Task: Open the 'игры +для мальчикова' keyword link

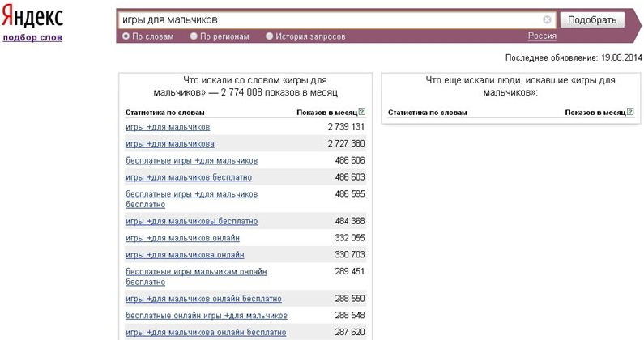Action: 170,144
